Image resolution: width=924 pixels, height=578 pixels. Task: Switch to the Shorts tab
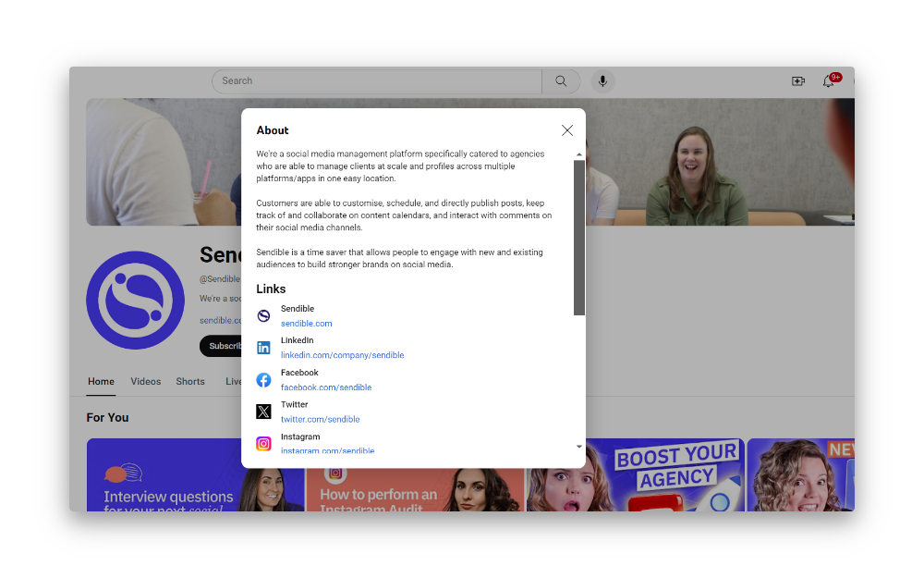(x=190, y=382)
